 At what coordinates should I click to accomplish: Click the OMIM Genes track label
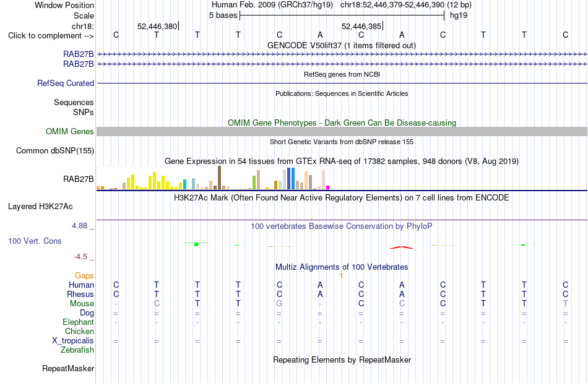(70, 132)
